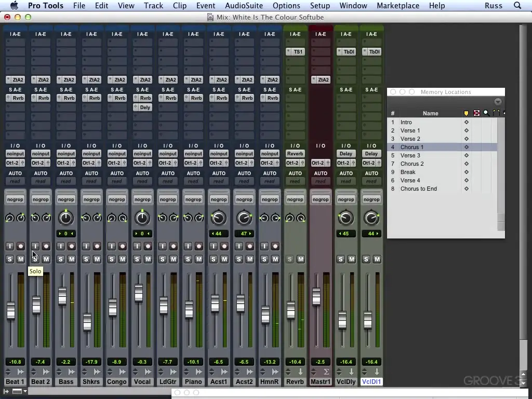This screenshot has width=532, height=399.
Task: Click the Mix window document icon in the title bar
Action: pyautogui.click(x=210, y=17)
